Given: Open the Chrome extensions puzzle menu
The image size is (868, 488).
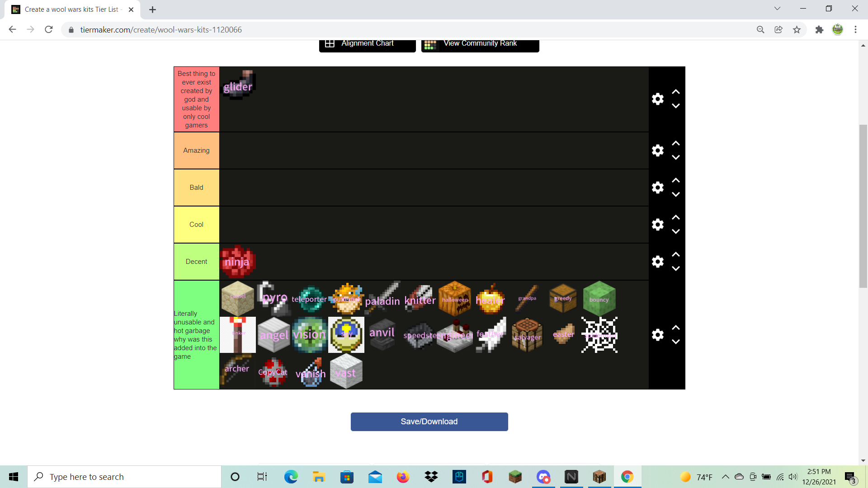Looking at the screenshot, I should (819, 30).
